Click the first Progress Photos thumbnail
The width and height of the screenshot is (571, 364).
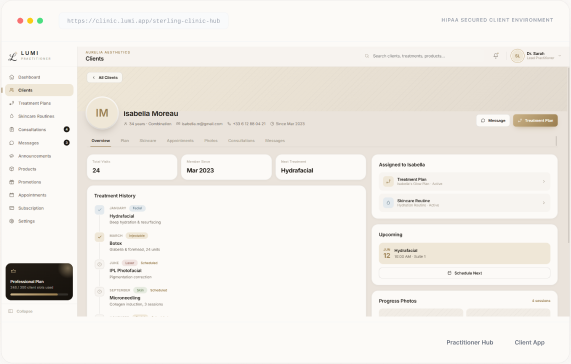click(421, 312)
